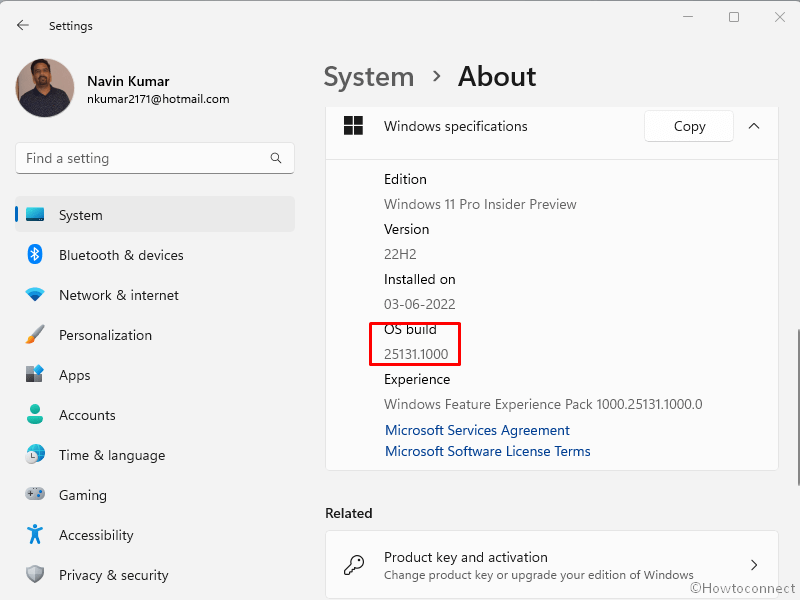The image size is (800, 600).
Task: Click the Windows specifications header text
Action: pyautogui.click(x=456, y=126)
